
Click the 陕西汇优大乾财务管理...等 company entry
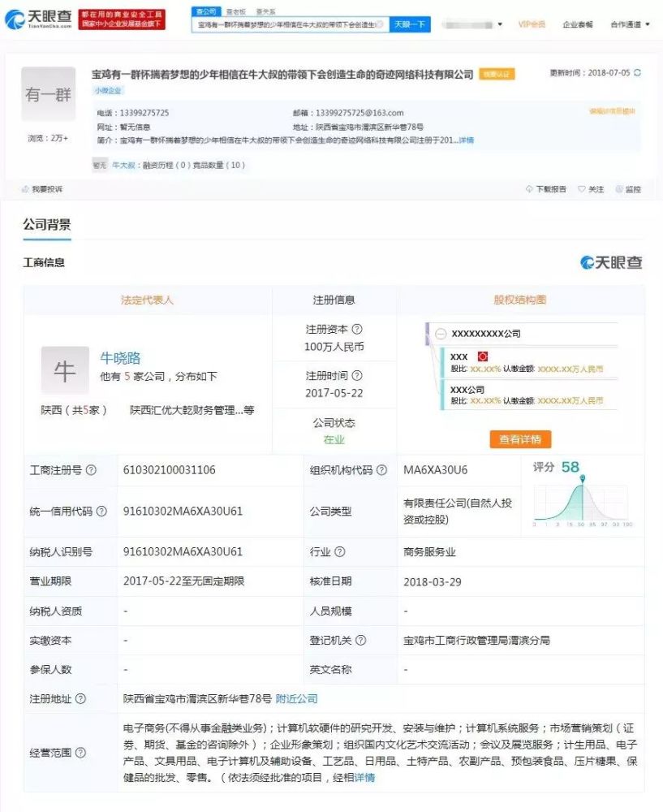click(192, 410)
